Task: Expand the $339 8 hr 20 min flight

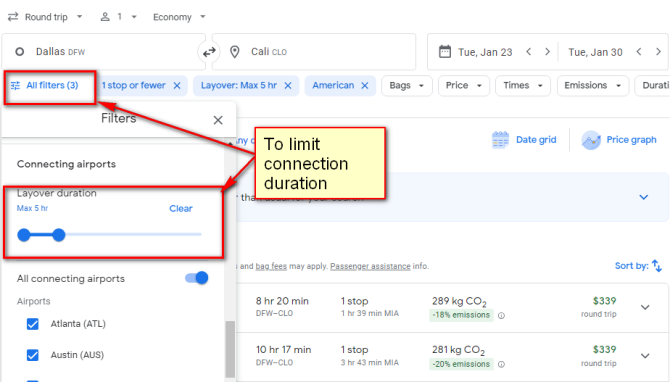Action: (645, 307)
